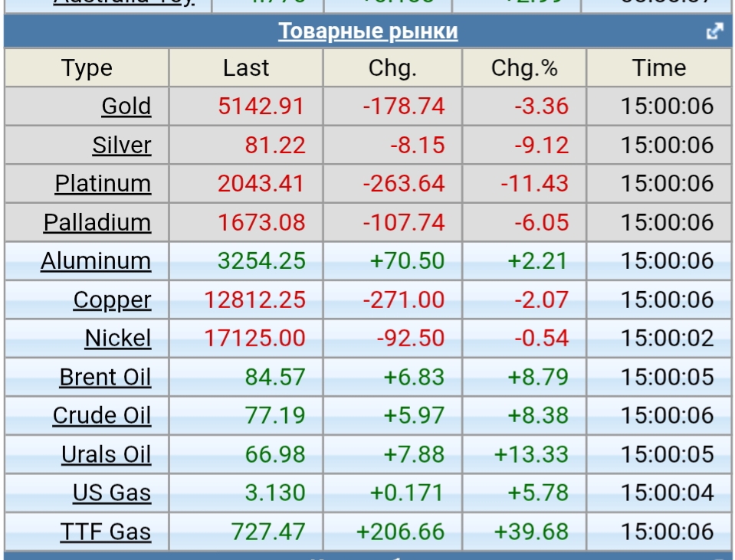The image size is (735, 560).
Task: Select the US Gas link
Action: coord(112,493)
